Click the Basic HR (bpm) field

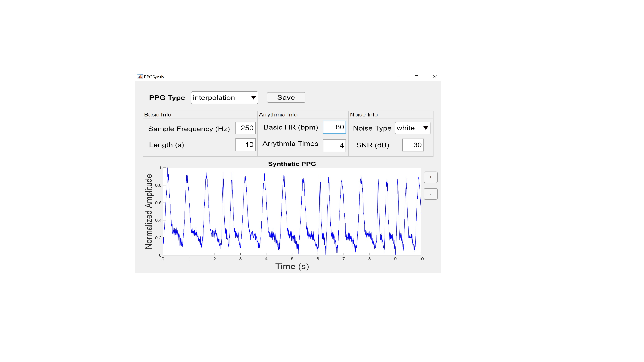click(x=334, y=127)
